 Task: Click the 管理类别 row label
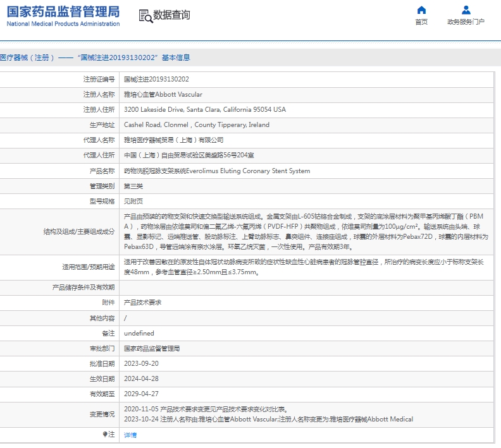[x=102, y=186]
